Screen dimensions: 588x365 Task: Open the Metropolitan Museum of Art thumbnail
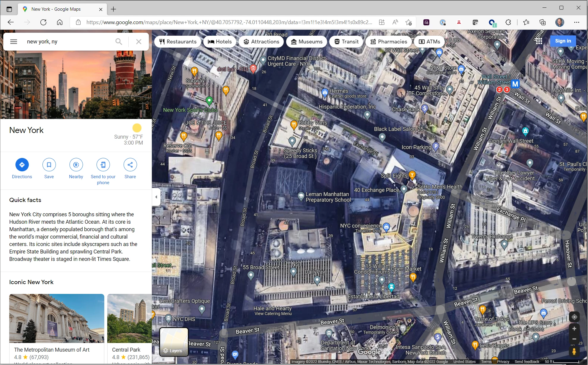click(57, 318)
